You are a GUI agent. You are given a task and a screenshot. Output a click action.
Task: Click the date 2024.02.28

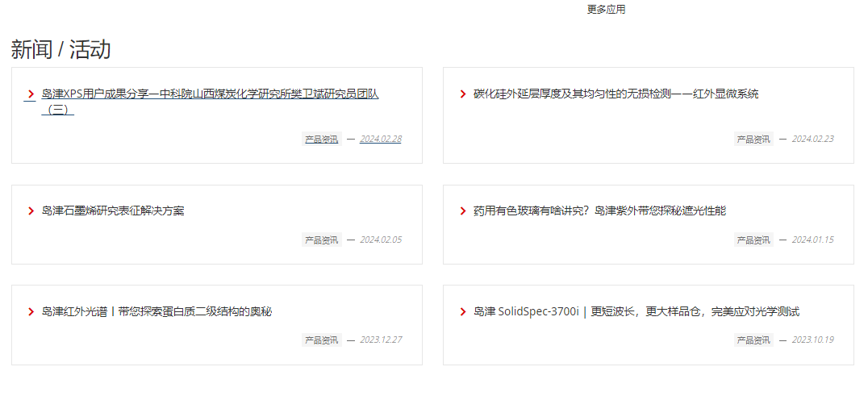click(x=381, y=140)
